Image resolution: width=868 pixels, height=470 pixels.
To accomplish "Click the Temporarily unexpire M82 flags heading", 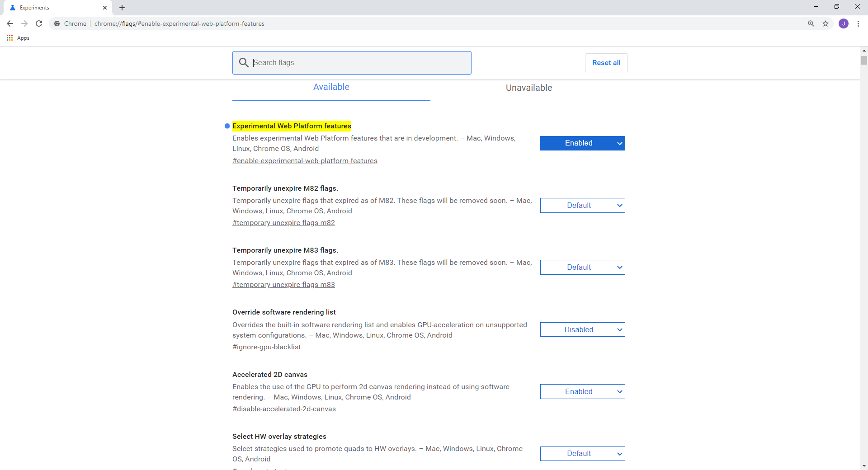I will coord(285,188).
